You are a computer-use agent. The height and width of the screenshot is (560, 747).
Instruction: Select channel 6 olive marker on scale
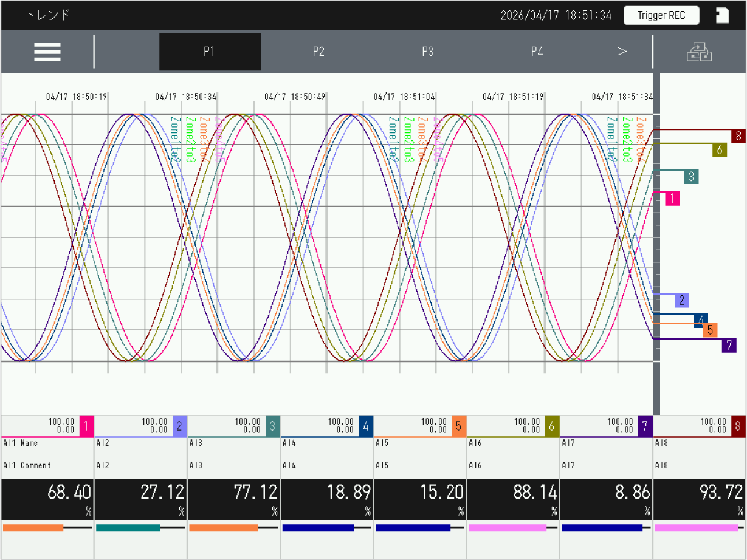[x=720, y=149]
